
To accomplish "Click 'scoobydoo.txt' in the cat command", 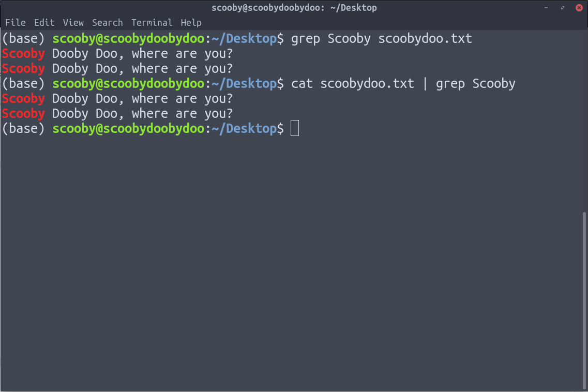I will tap(367, 83).
